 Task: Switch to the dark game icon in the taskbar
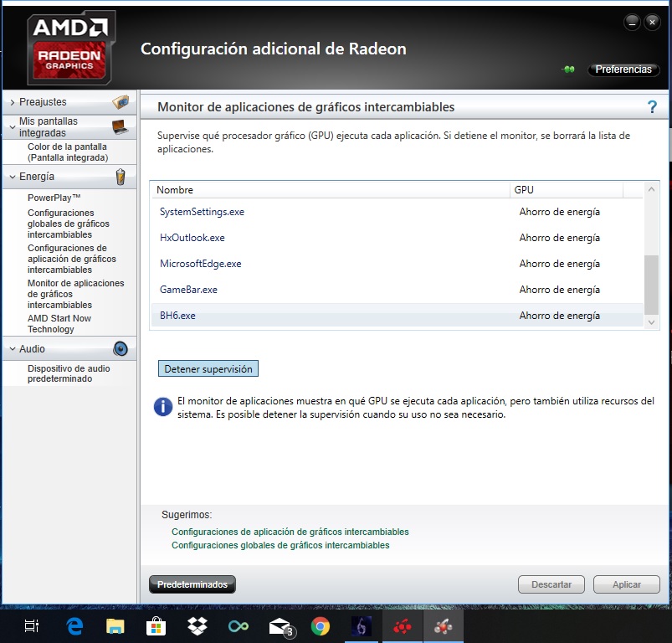362,626
